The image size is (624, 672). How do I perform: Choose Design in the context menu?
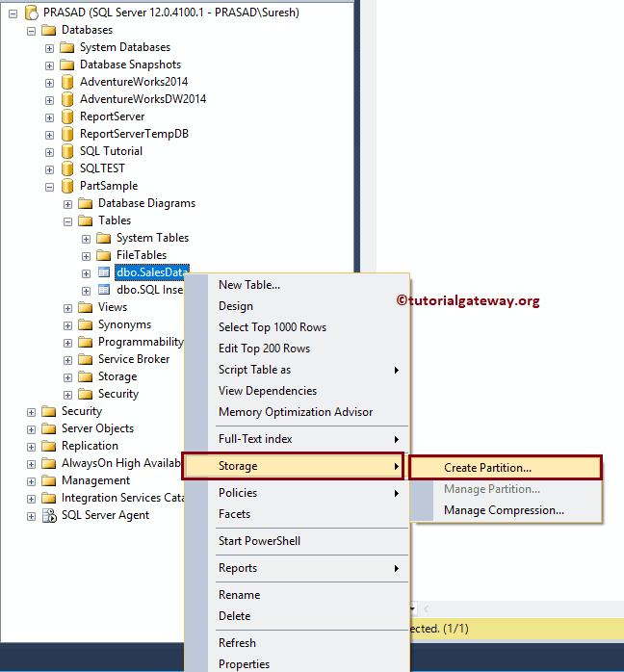[x=298, y=306]
